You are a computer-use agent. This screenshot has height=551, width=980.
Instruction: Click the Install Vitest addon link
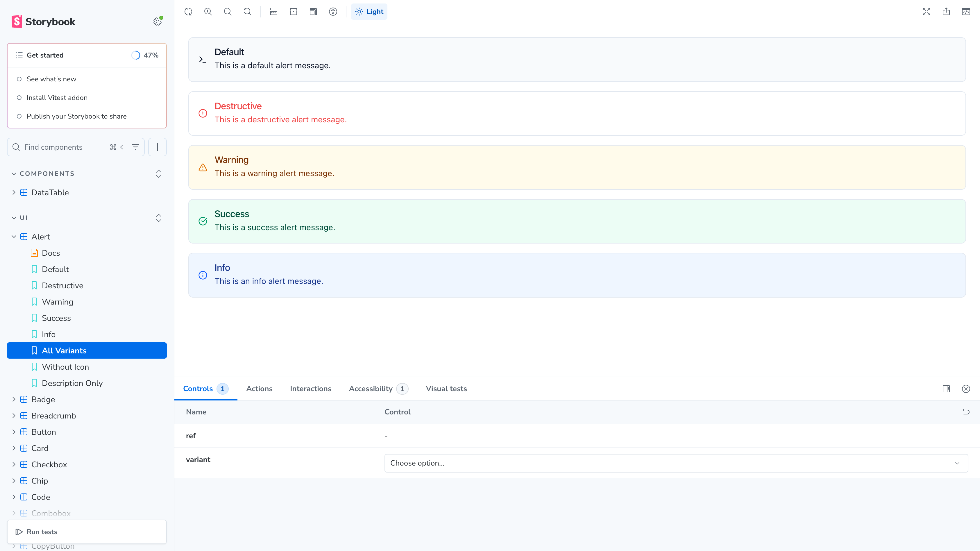tap(57, 97)
